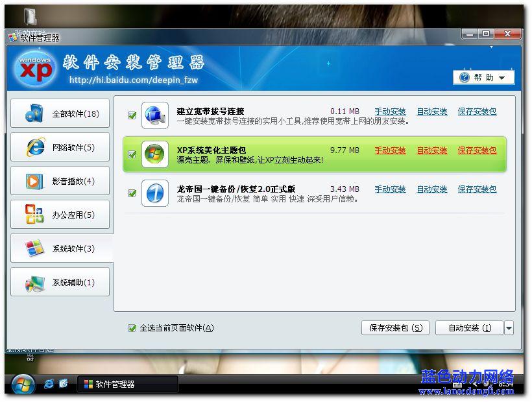The height and width of the screenshot is (402, 532).
Task: Expand the arrow next to 自动安装(I) button
Action: [x=509, y=328]
